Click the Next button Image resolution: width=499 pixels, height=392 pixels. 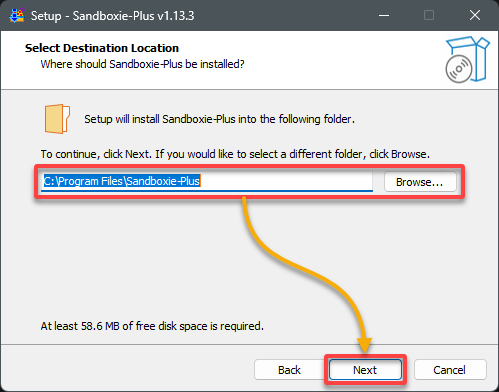tap(365, 370)
